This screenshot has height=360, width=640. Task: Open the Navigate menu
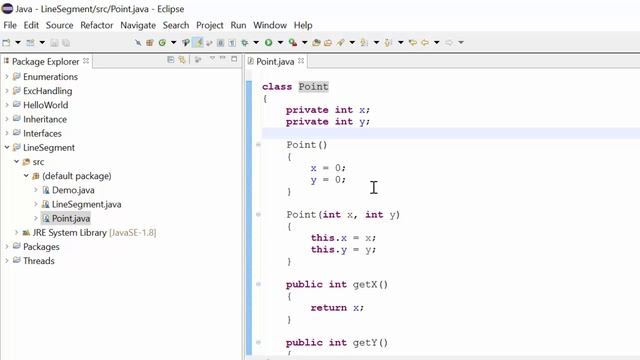(x=138, y=25)
